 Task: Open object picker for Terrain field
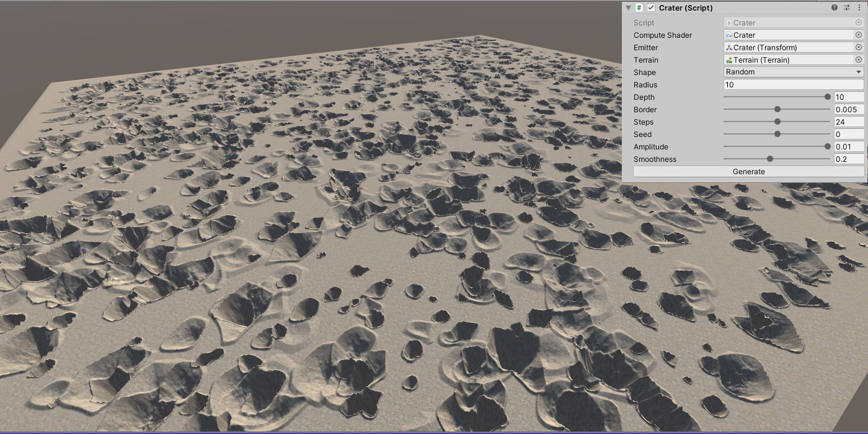pyautogui.click(x=859, y=60)
